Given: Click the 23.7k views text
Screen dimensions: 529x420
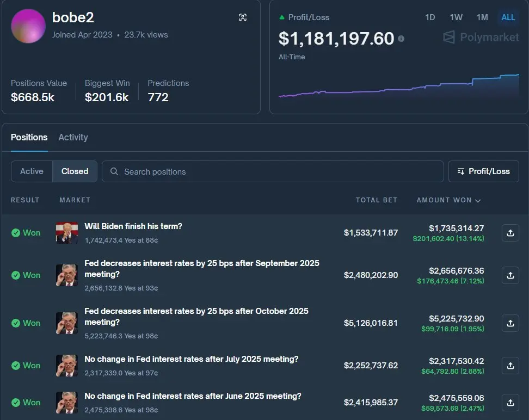Looking at the screenshot, I should (146, 35).
